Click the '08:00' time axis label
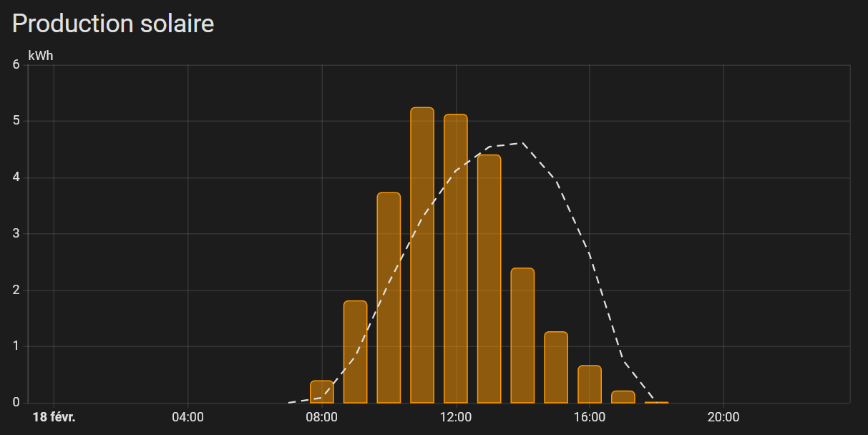Viewport: 868px width, 435px height. tap(322, 417)
